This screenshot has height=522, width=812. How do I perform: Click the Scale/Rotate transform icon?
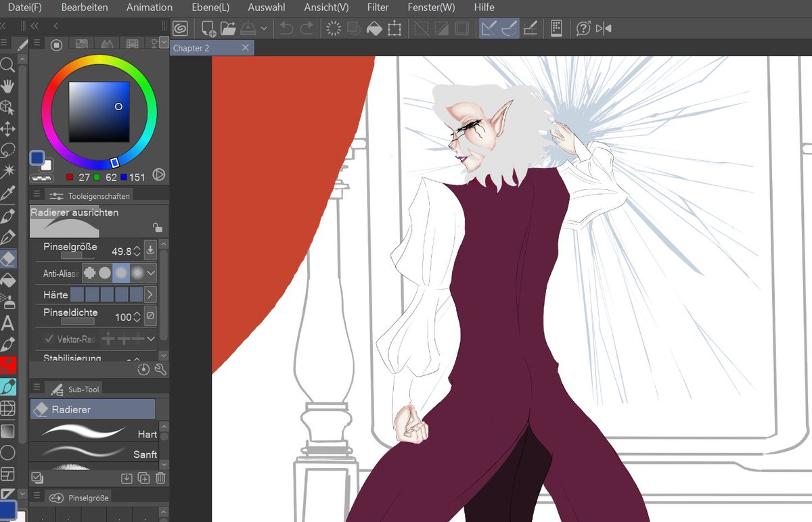tap(395, 28)
